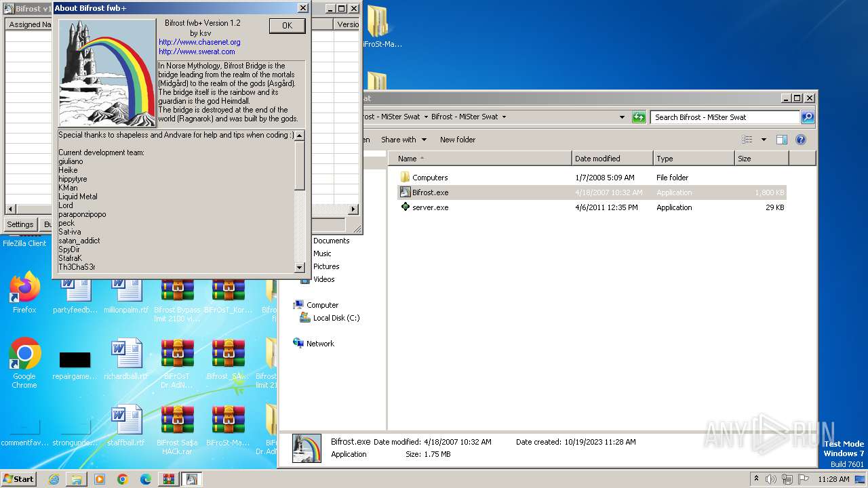Select the commentfav... desktop file
The image size is (868, 488).
[x=24, y=434]
